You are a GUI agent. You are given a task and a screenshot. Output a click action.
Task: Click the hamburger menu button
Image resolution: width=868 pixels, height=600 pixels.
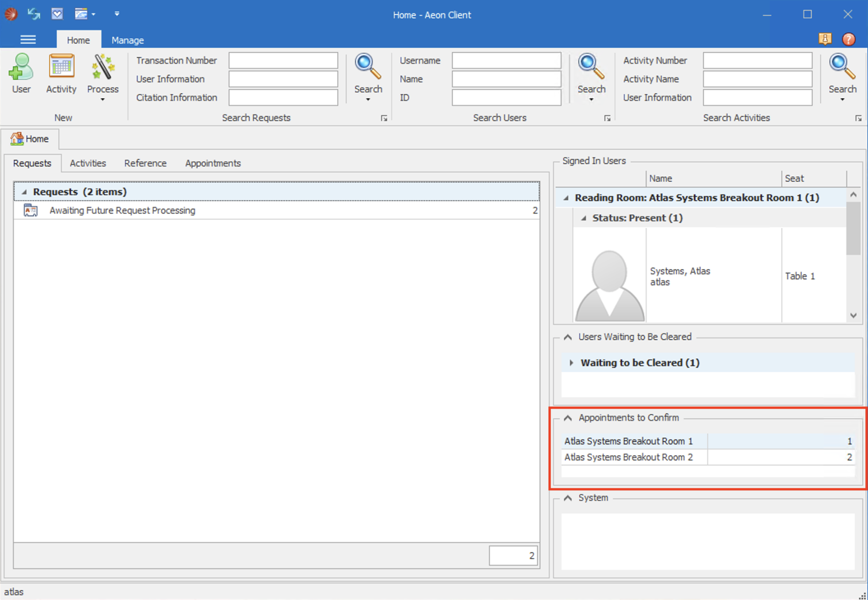pos(28,39)
